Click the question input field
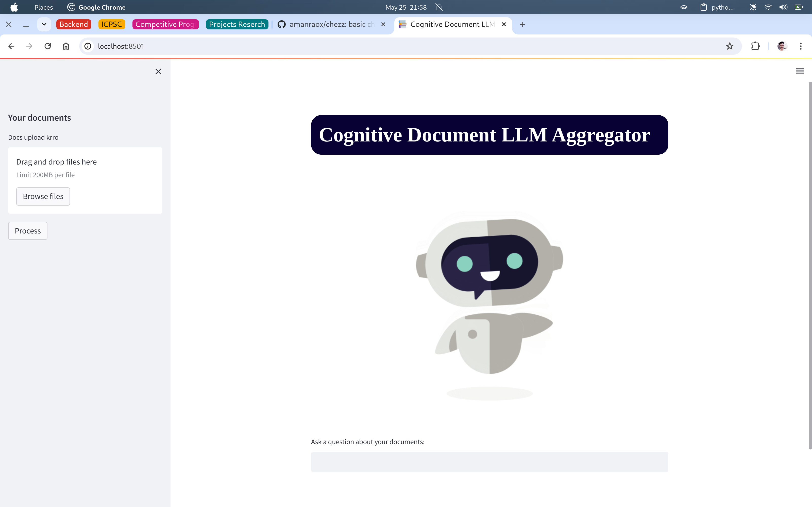This screenshot has width=812, height=507. pyautogui.click(x=489, y=462)
